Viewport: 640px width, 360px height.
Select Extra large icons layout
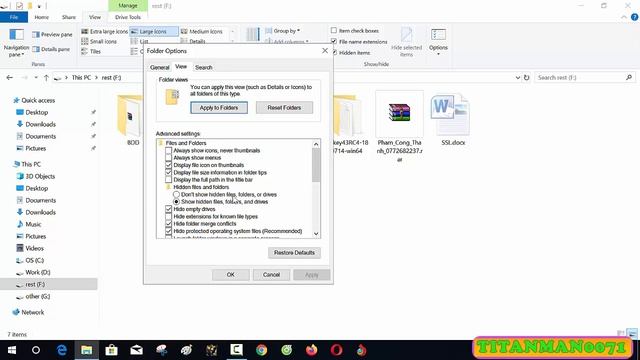tap(104, 31)
